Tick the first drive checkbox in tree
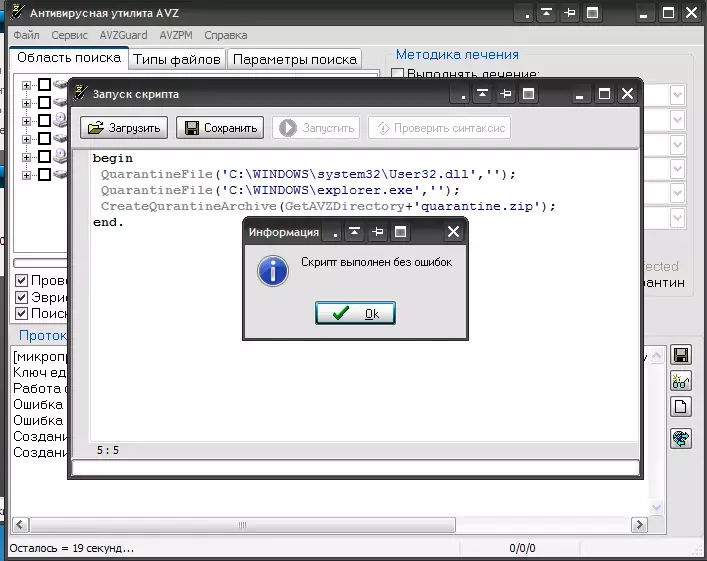Viewport: 707px width, 561px height. (x=44, y=84)
